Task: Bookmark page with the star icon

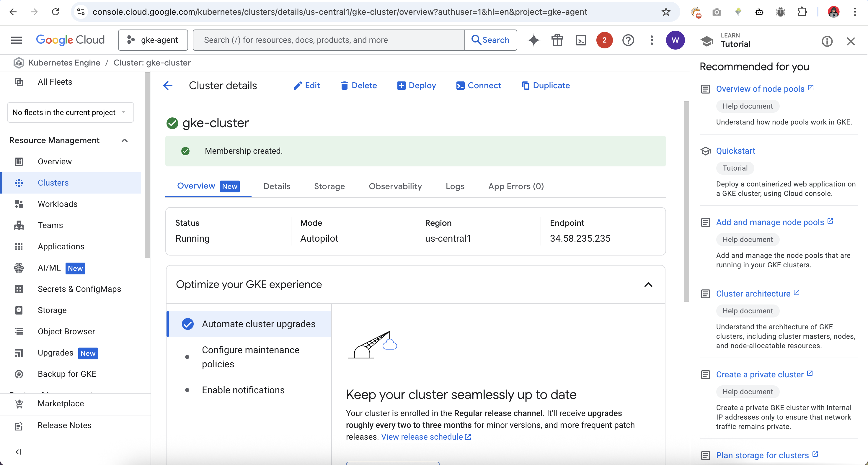Action: tap(666, 12)
